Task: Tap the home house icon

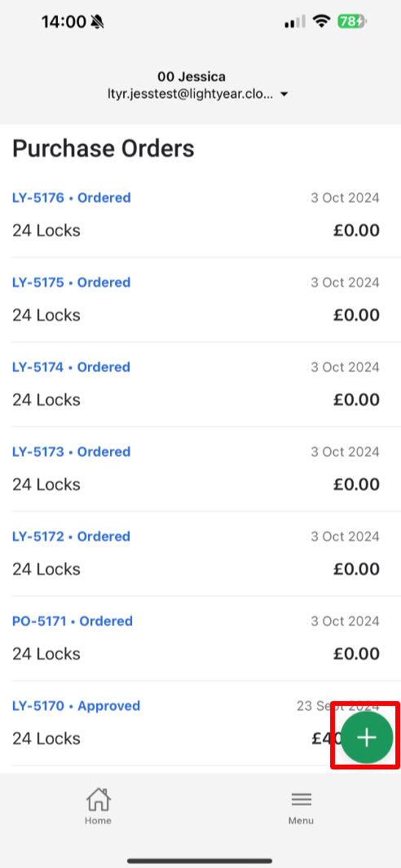Action: coord(98,800)
